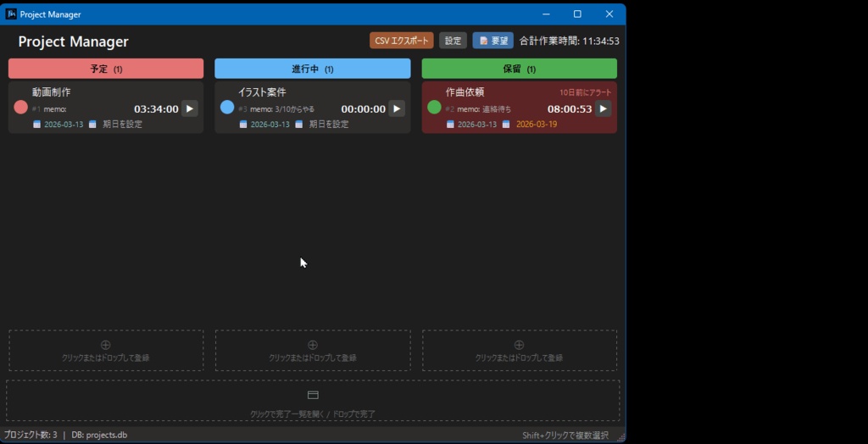Click the 作曲依頼 project title
Viewport: 868px width, 444px height.
[465, 92]
